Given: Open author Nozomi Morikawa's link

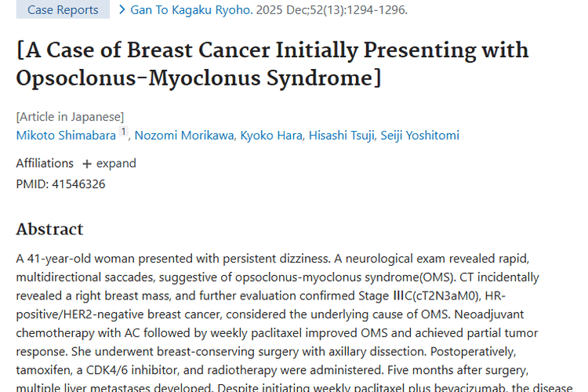Looking at the screenshot, I should (x=184, y=136).
